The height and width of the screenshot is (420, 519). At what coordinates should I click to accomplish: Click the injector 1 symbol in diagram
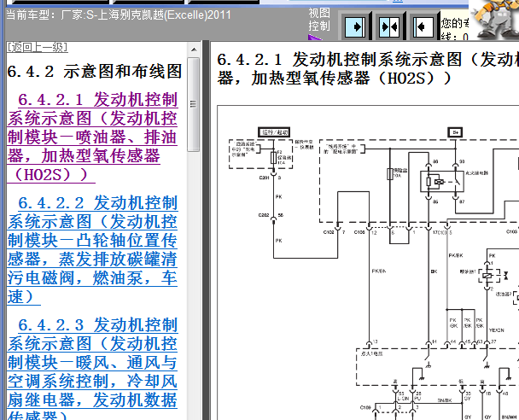[487, 276]
